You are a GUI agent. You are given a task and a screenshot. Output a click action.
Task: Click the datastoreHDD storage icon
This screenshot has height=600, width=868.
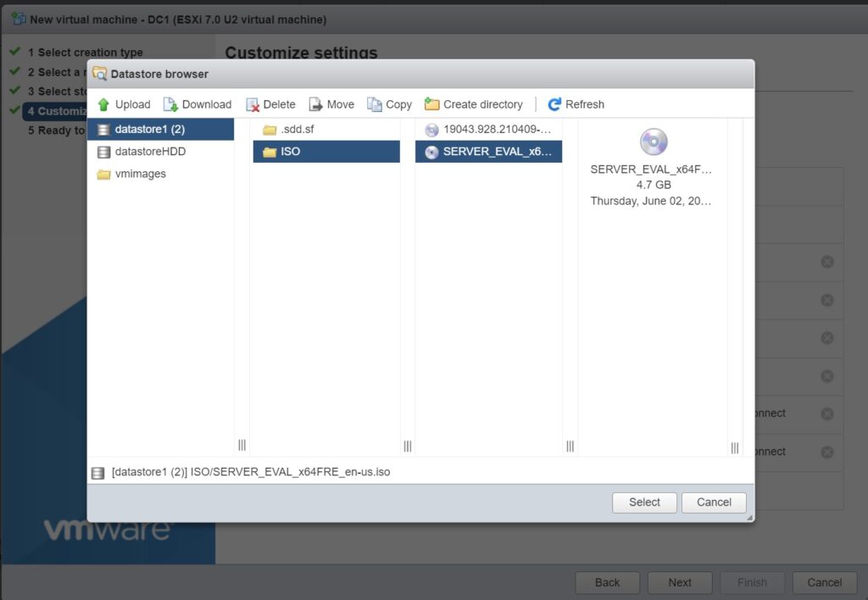pos(103,152)
